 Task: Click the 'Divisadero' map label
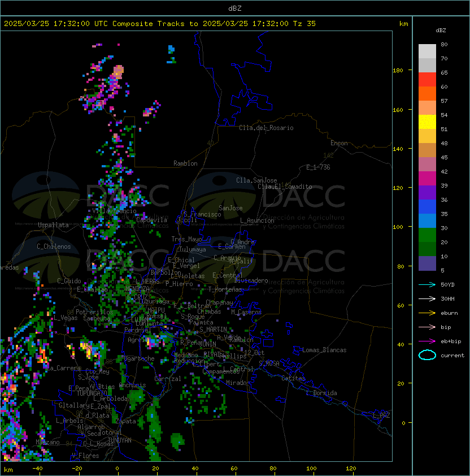[x=251, y=280]
